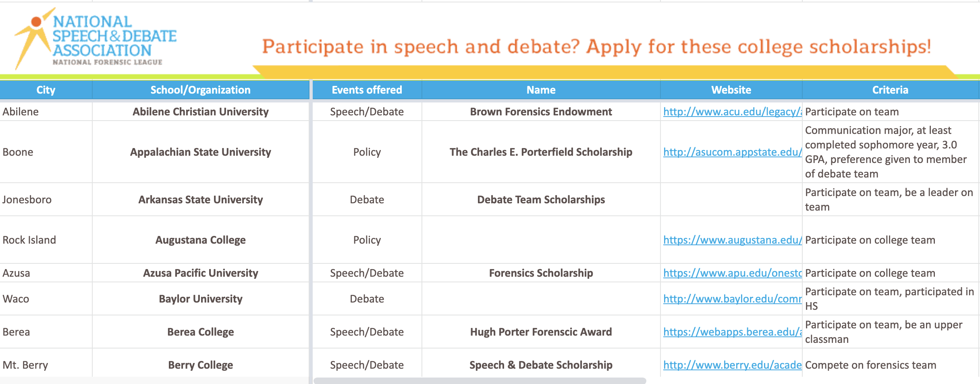Select the Abilene city cell

(46, 112)
